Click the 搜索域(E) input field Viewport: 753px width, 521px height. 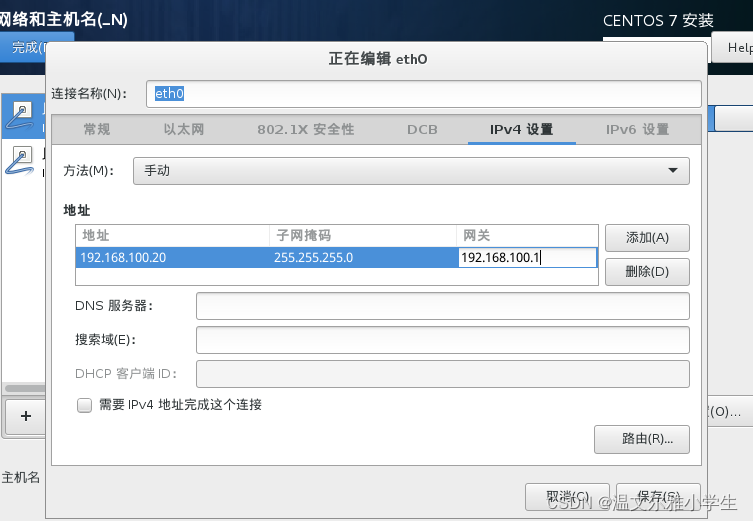(442, 340)
